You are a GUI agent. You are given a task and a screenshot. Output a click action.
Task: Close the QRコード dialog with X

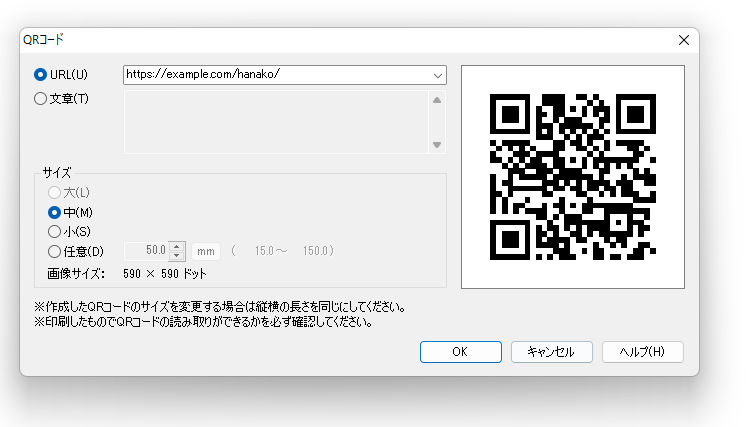click(x=684, y=40)
